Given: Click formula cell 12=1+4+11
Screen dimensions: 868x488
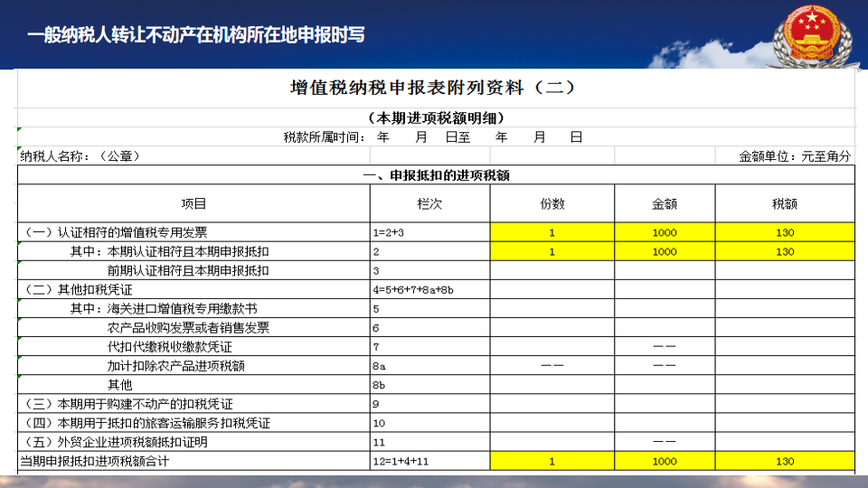Looking at the screenshot, I should tap(429, 461).
